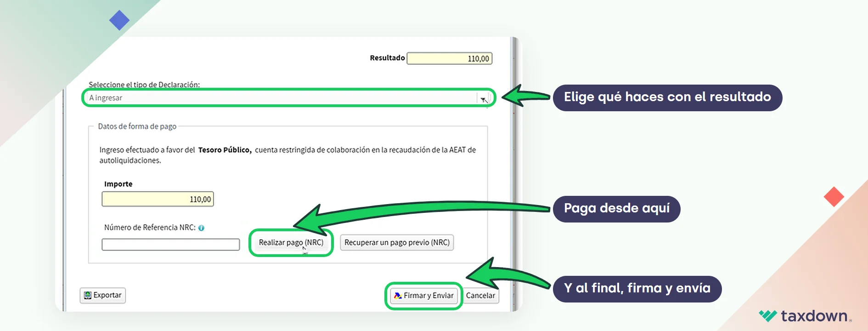
Task: Click the Importe field showing 110,00
Action: click(158, 199)
